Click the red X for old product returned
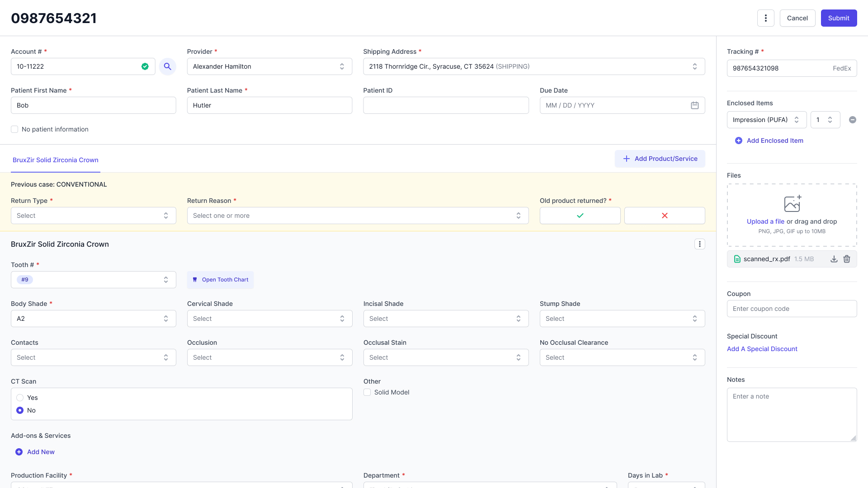Viewport: 868px width, 488px height. pyautogui.click(x=664, y=216)
